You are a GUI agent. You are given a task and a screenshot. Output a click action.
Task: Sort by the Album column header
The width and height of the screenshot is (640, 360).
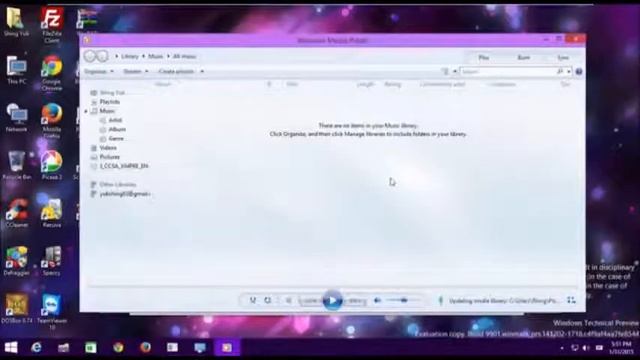click(x=163, y=84)
